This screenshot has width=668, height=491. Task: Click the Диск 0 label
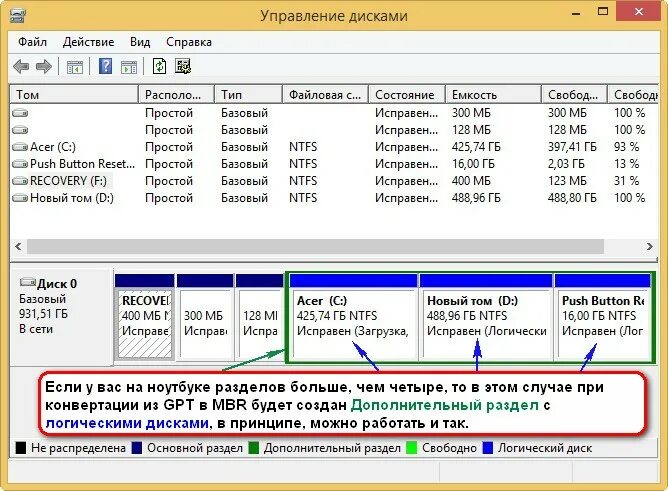[x=57, y=284]
